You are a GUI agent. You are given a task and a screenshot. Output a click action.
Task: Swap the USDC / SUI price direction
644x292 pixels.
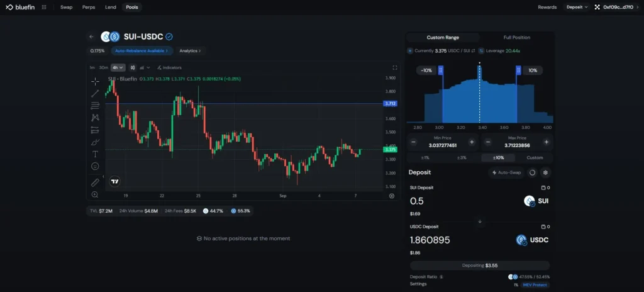473,50
